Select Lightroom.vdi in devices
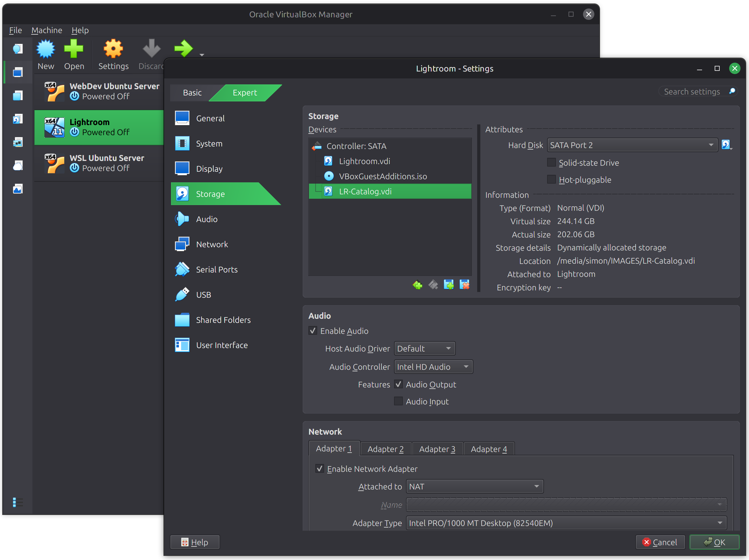 tap(390, 161)
